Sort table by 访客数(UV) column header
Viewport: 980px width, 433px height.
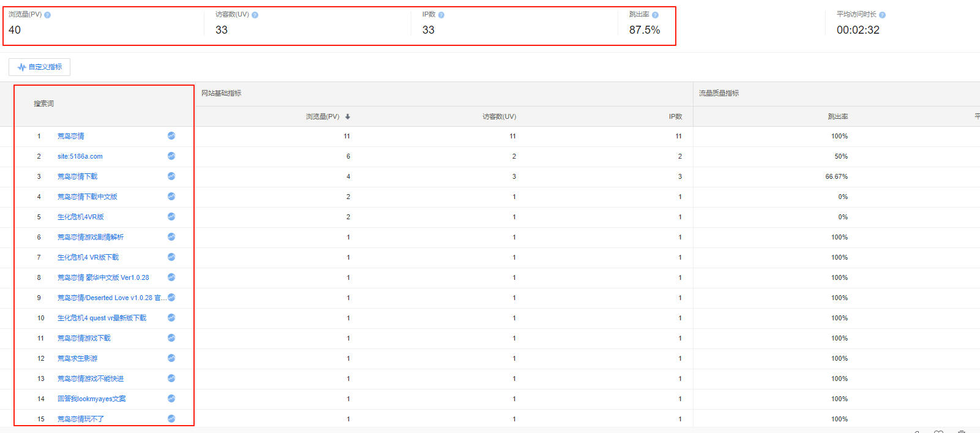coord(499,116)
